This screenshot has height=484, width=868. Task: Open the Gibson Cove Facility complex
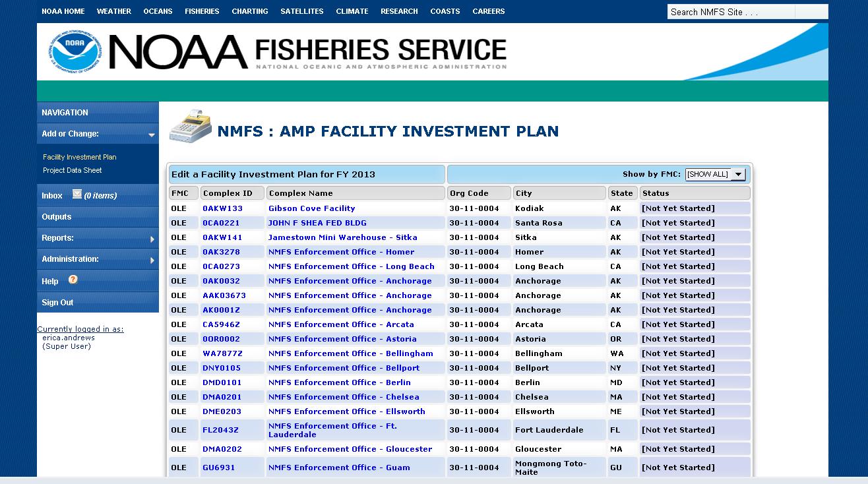tap(311, 208)
